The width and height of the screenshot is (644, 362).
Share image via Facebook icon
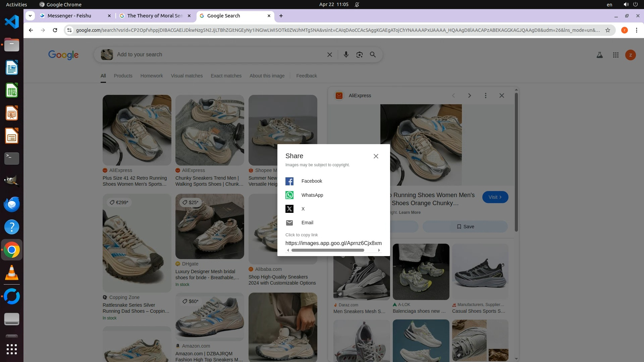coord(289,181)
